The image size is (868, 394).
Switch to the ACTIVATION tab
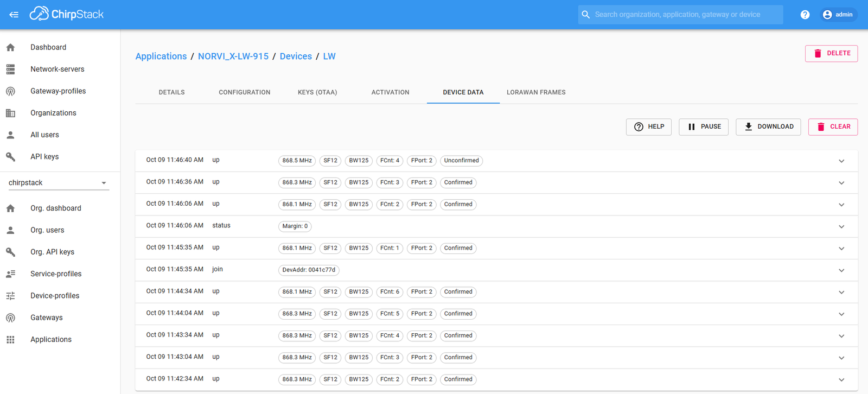click(391, 92)
